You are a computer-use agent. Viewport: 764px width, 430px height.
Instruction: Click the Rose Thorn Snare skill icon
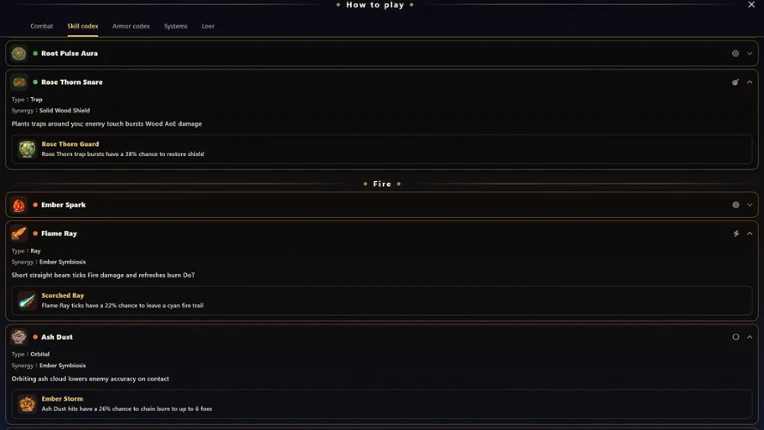pos(19,82)
